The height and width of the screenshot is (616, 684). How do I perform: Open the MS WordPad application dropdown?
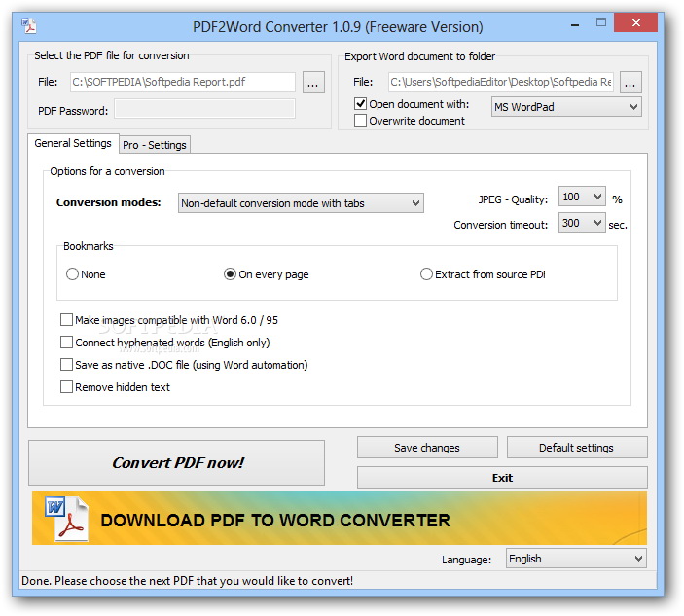[566, 107]
